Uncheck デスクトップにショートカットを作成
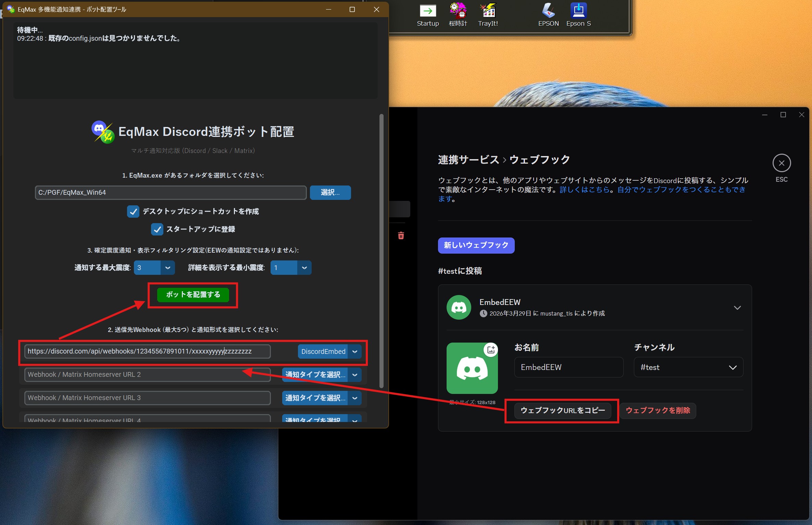Viewport: 812px width, 525px height. click(x=133, y=212)
